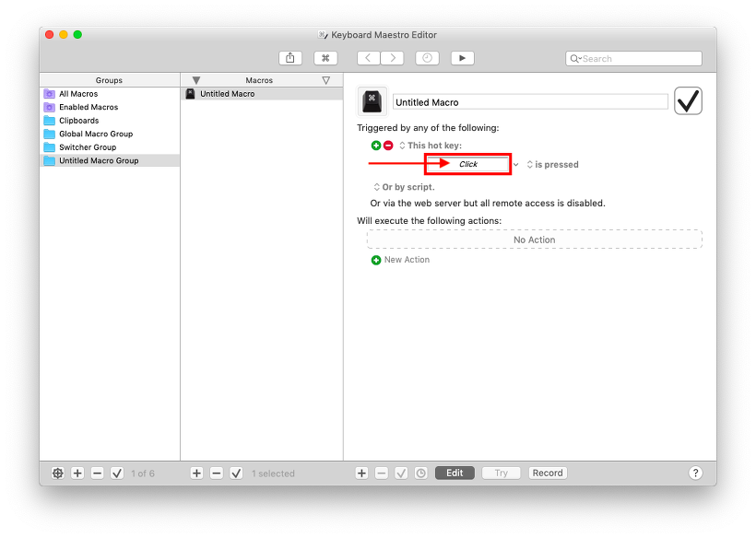This screenshot has height=538, width=756.
Task: Click the Edit button
Action: 455,473
